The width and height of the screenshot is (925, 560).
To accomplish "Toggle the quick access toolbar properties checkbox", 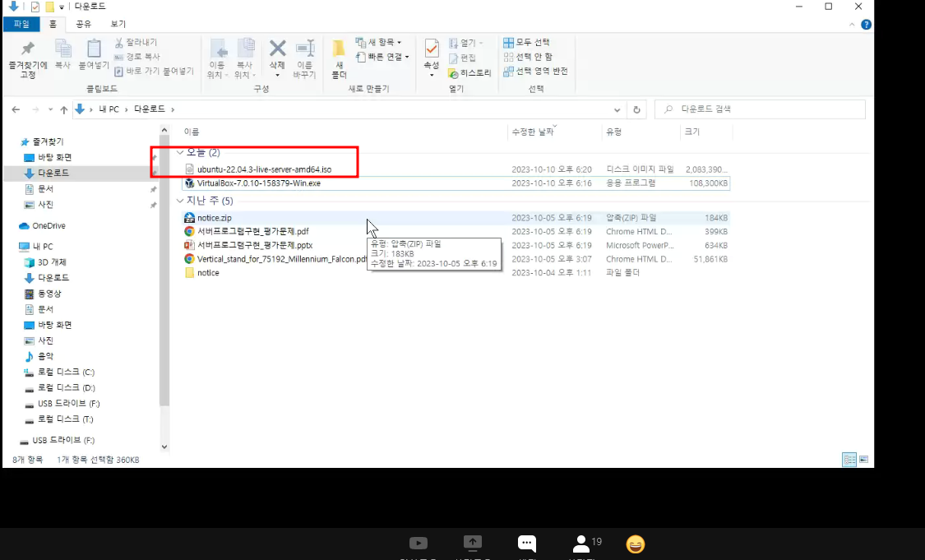I will (35, 7).
